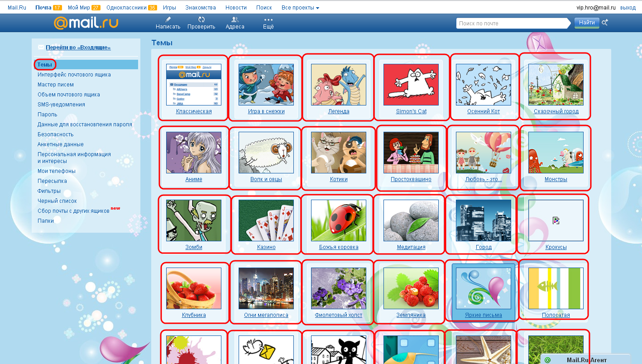Choose the Простоквашино theme thumbnail
The width and height of the screenshot is (642, 364).
pyautogui.click(x=411, y=153)
